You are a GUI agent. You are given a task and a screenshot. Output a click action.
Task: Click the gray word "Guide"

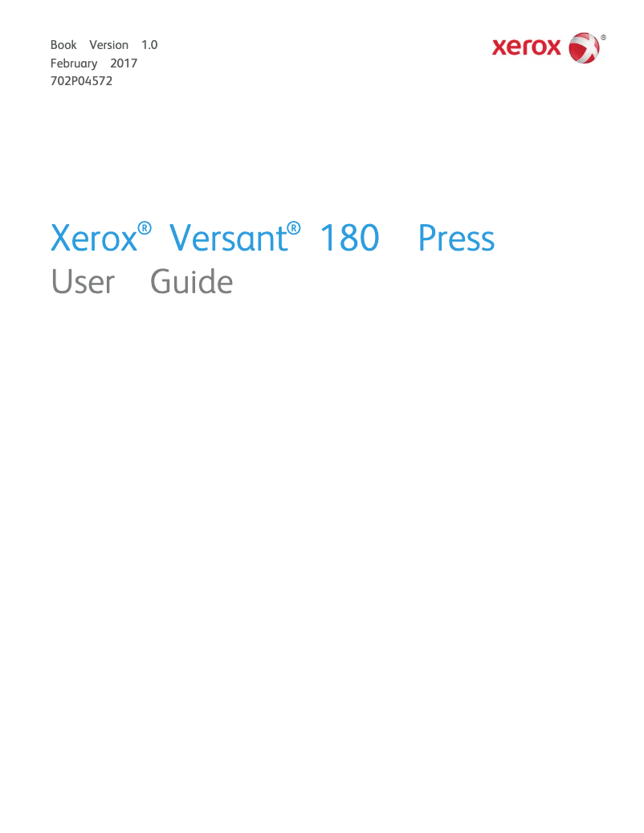pos(192,282)
